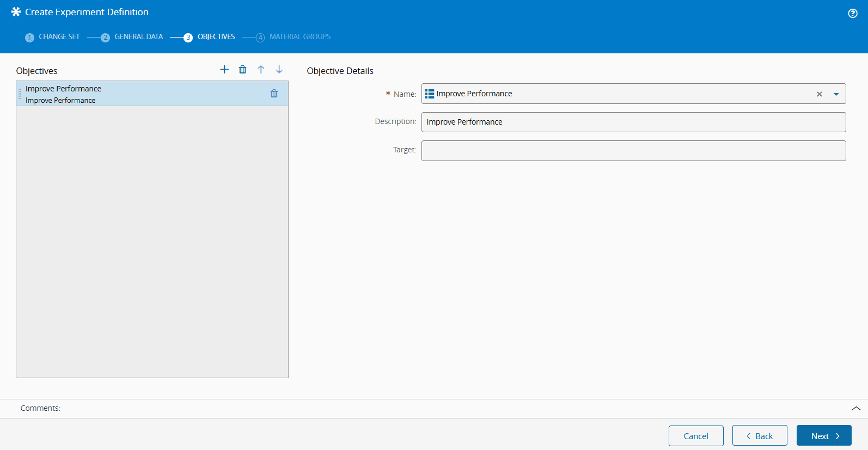The height and width of the screenshot is (450, 868).
Task: Delete the Improve Performance row via its trash icon
Action: coord(274,94)
